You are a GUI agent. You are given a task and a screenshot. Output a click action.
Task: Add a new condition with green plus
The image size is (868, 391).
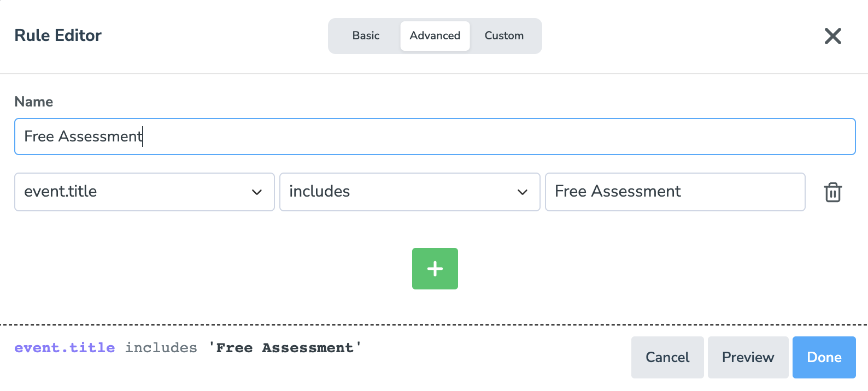pyautogui.click(x=435, y=269)
